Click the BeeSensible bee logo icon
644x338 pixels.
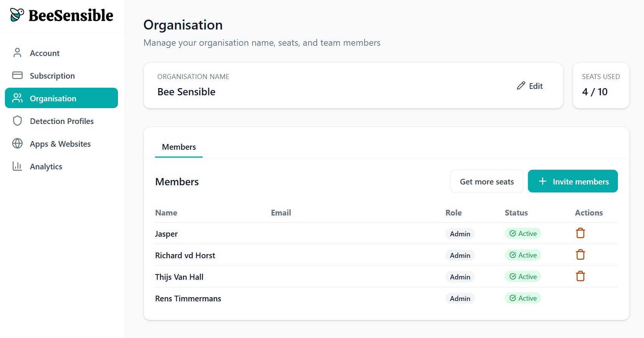click(x=17, y=15)
